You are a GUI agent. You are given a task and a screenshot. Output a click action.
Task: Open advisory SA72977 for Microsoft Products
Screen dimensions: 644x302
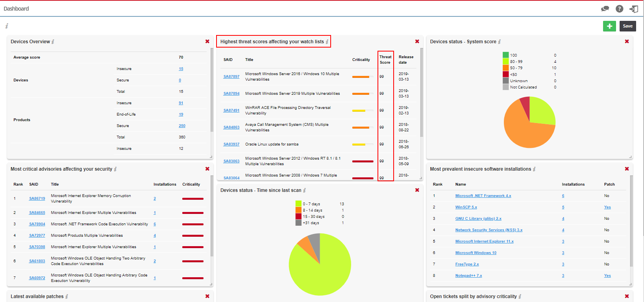[37, 236]
